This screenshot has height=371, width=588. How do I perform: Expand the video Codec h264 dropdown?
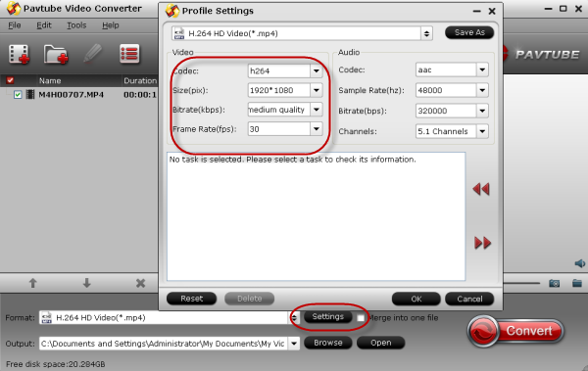click(x=317, y=70)
